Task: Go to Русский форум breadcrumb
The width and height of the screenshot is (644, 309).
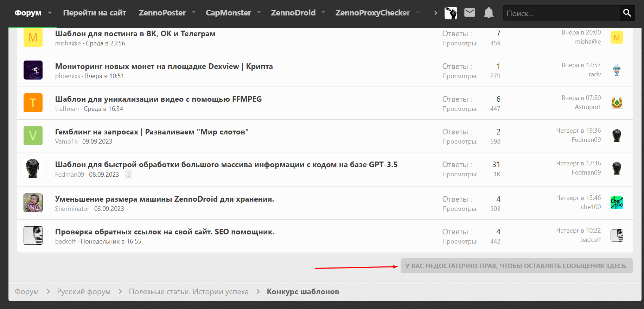Action: coord(84,292)
